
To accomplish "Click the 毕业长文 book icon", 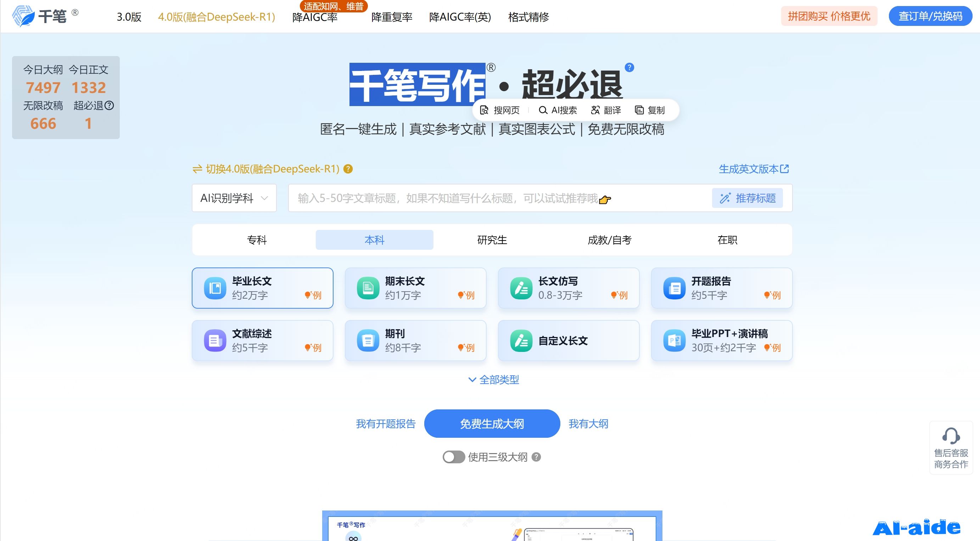I will tap(215, 288).
